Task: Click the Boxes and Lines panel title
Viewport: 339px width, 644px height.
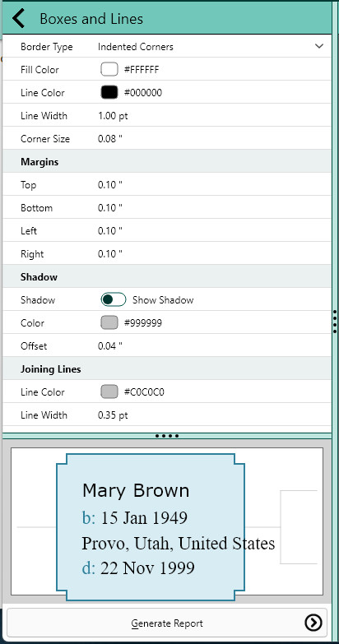Action: tap(91, 19)
